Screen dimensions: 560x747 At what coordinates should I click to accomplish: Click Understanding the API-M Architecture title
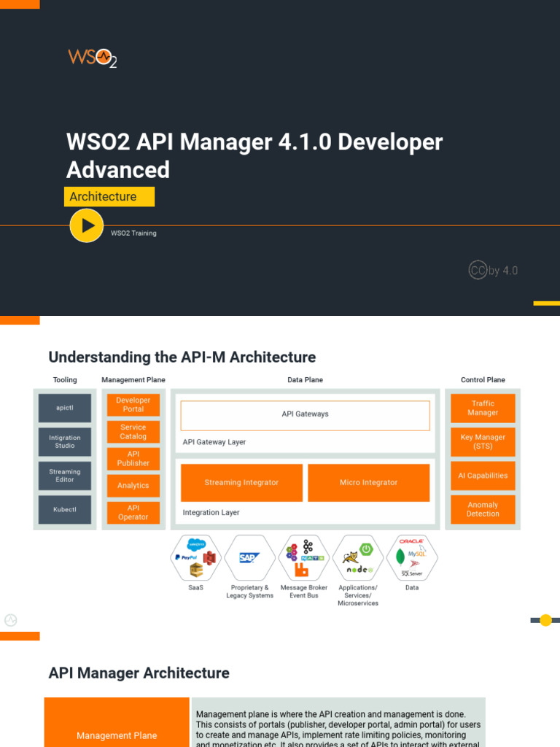(x=182, y=357)
